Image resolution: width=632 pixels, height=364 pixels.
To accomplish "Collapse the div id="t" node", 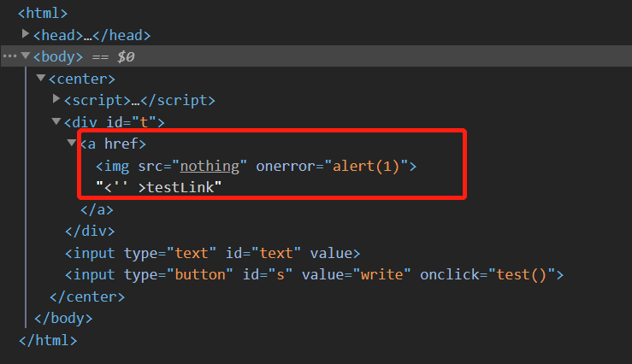I will [x=56, y=120].
